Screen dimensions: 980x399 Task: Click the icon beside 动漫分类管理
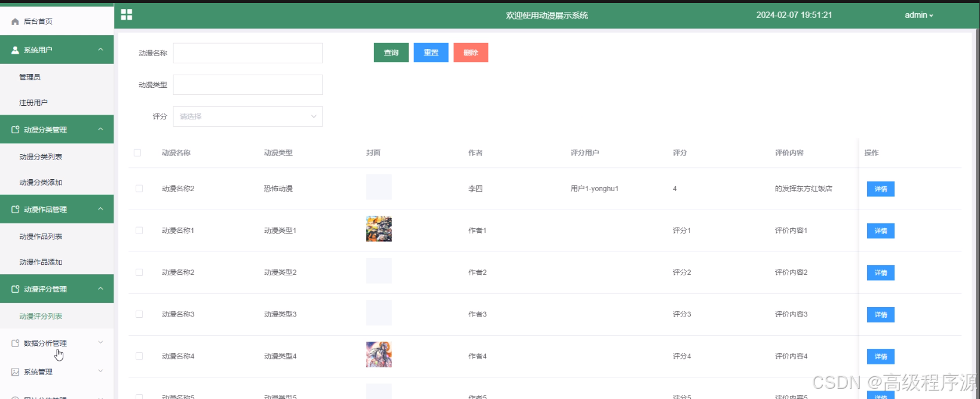(15, 130)
